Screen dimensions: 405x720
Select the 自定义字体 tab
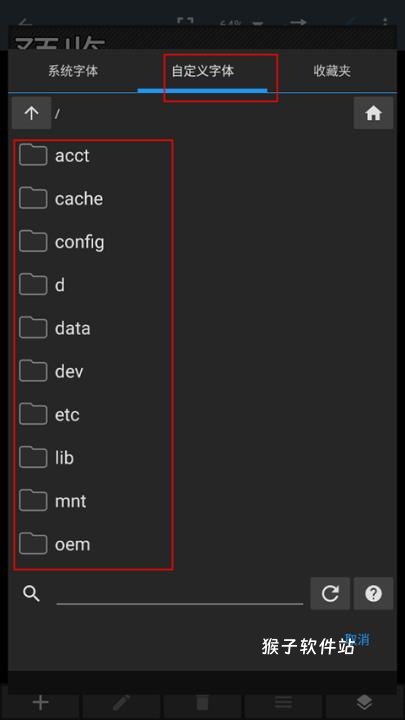202,71
